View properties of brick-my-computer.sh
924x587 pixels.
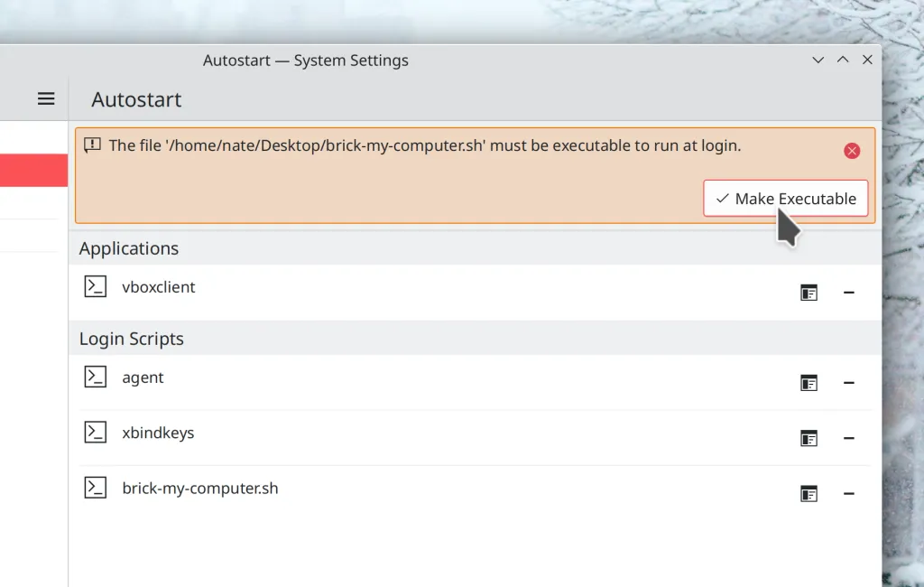tap(808, 493)
